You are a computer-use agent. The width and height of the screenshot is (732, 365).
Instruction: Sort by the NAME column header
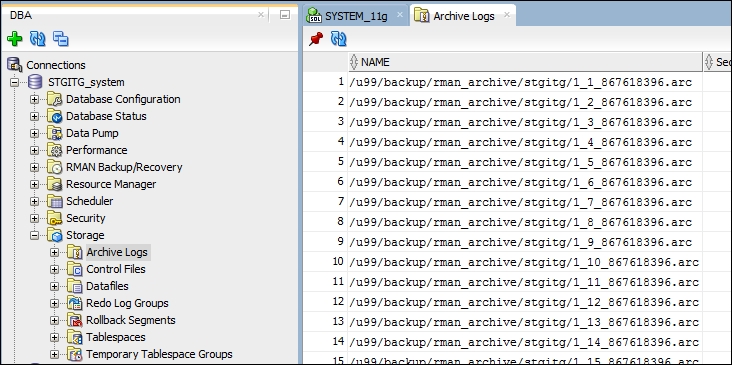525,62
